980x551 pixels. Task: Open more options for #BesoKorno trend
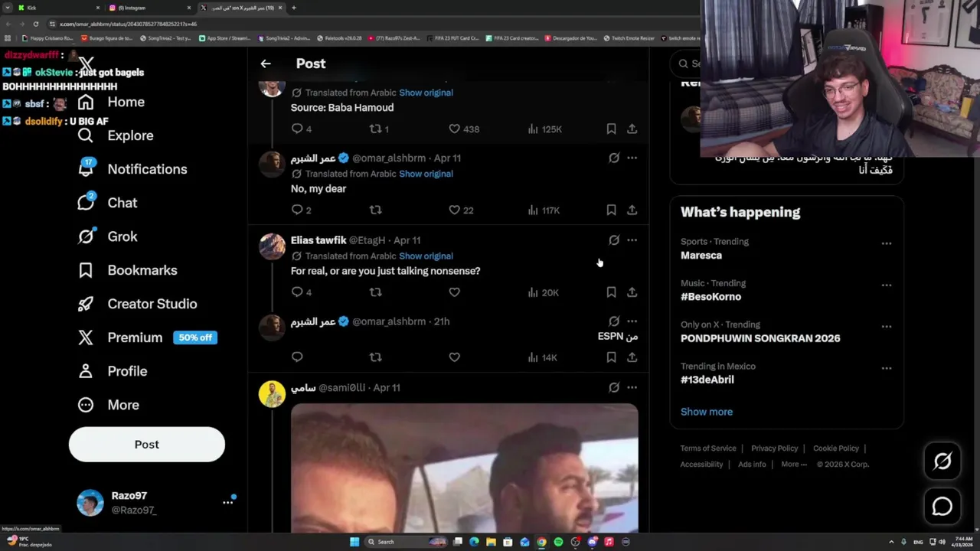(886, 285)
